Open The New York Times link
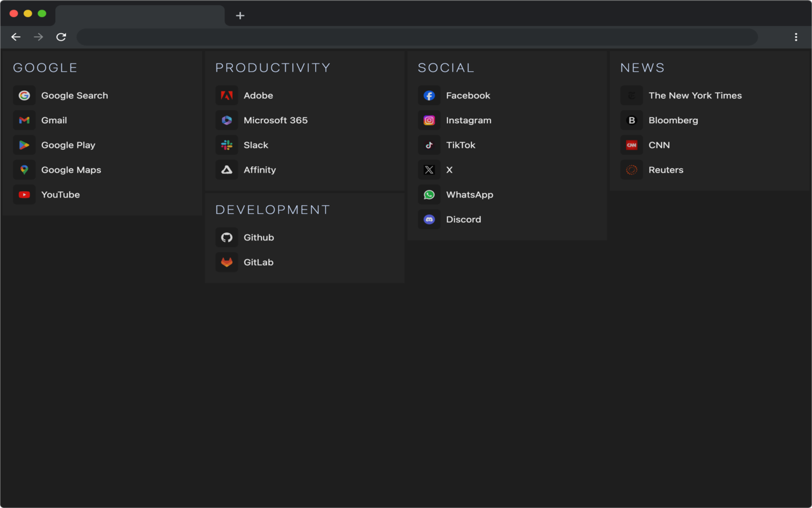The width and height of the screenshot is (812, 508). 695,96
